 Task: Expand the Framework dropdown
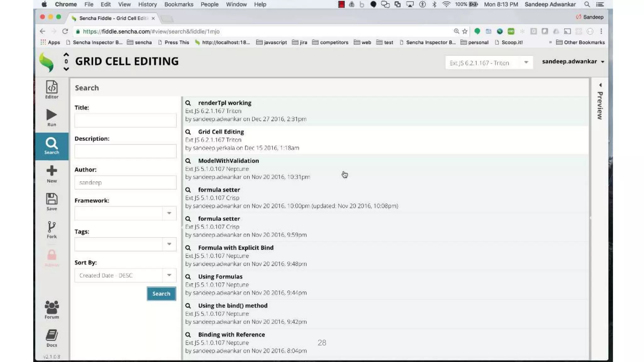[169, 213]
